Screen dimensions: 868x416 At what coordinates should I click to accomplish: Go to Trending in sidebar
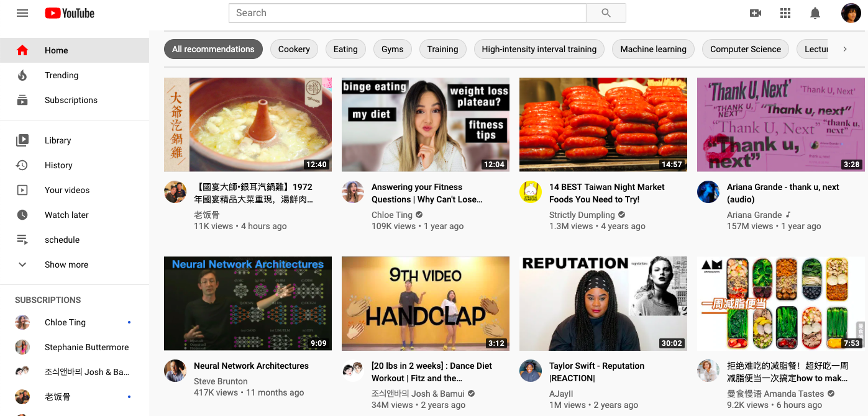click(62, 75)
